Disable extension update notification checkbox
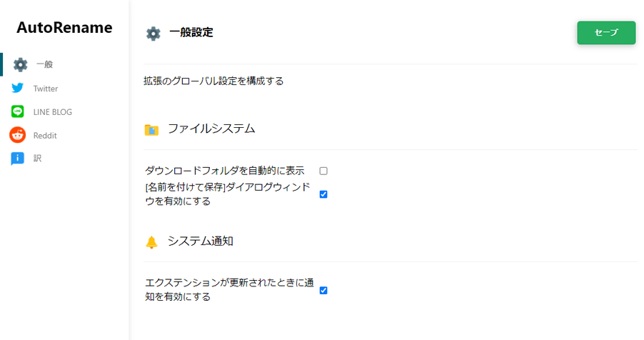The height and width of the screenshot is (340, 644). coord(323,290)
